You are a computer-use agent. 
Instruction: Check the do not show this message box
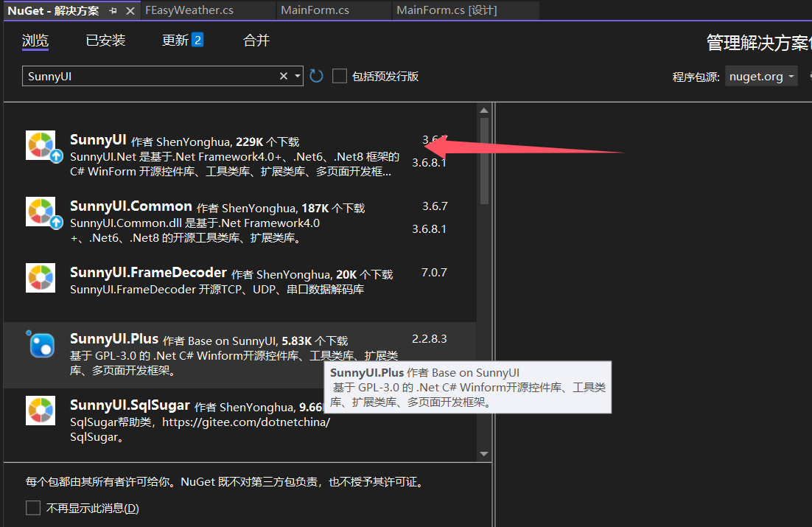[33, 508]
